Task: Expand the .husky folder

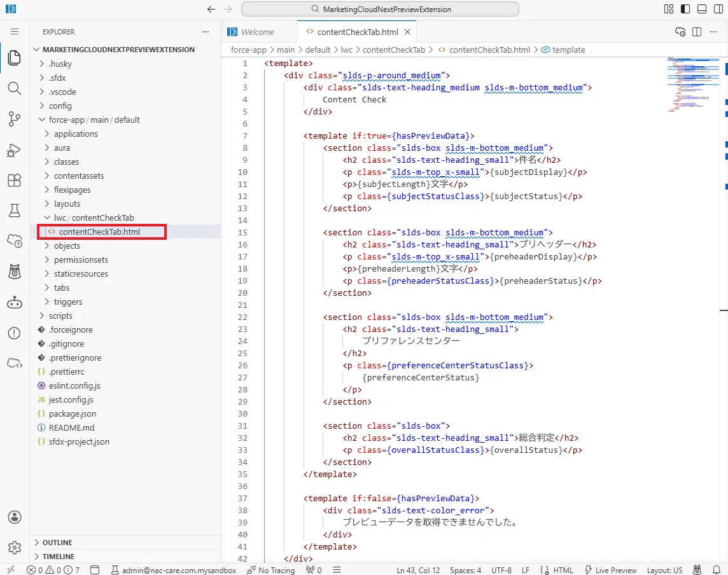Action: [125, 64]
